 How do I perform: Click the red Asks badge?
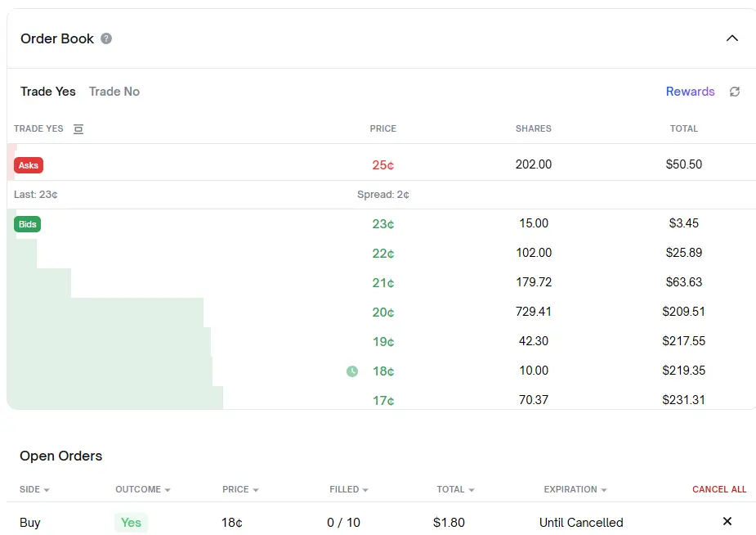coord(29,165)
